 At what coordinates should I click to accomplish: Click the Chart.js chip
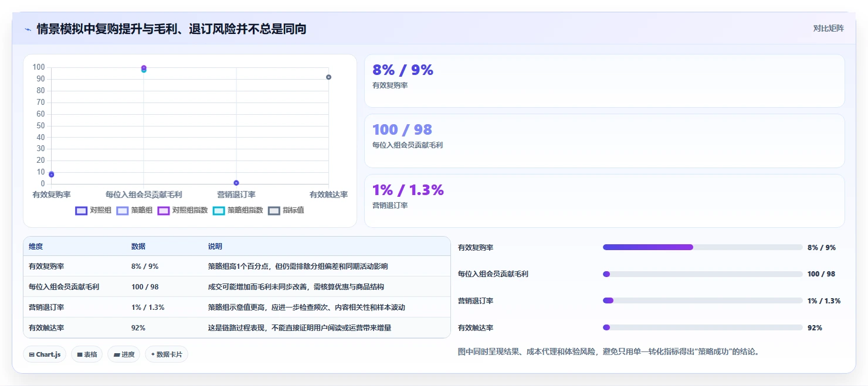pos(45,354)
